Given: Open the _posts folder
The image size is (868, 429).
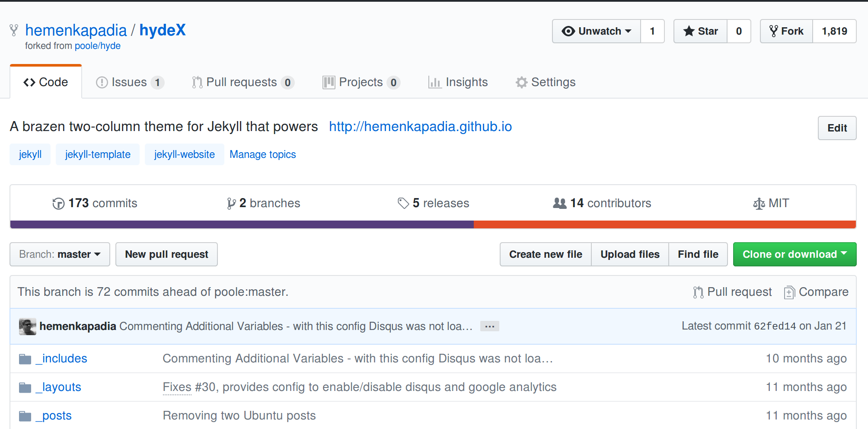Looking at the screenshot, I should pos(54,416).
